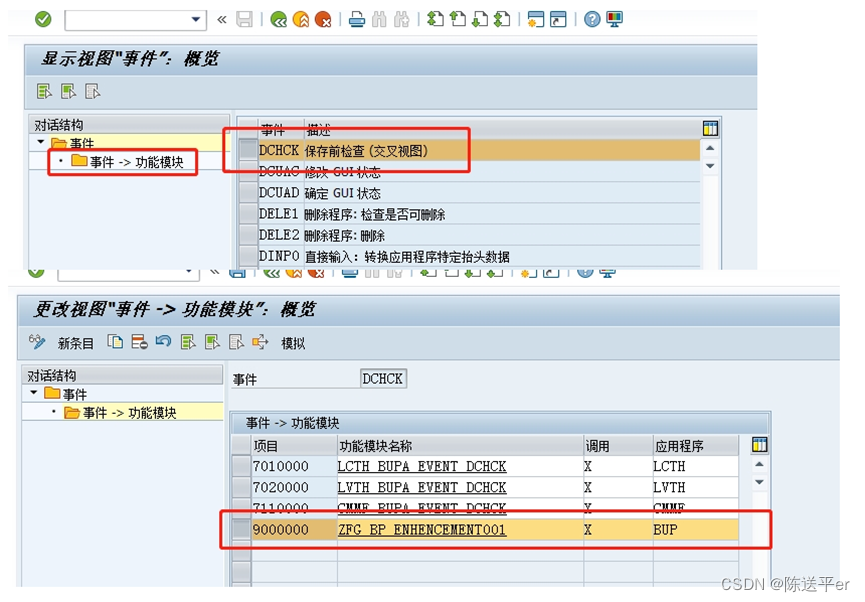Open Help via the question mark icon
The height and width of the screenshot is (602, 865).
(x=594, y=17)
